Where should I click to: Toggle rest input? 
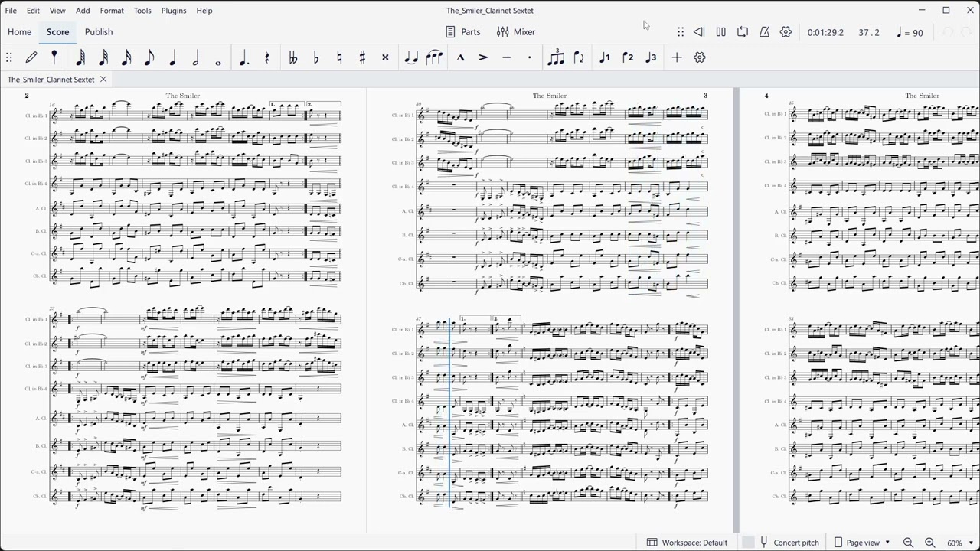click(267, 57)
